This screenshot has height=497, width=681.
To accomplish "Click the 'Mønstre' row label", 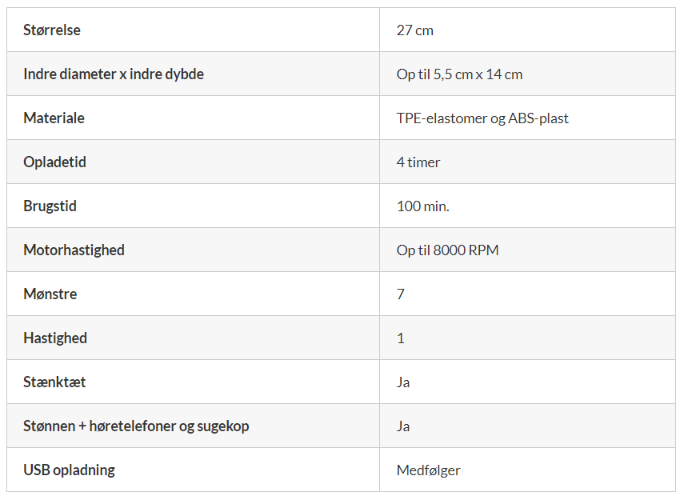I will [x=50, y=294].
